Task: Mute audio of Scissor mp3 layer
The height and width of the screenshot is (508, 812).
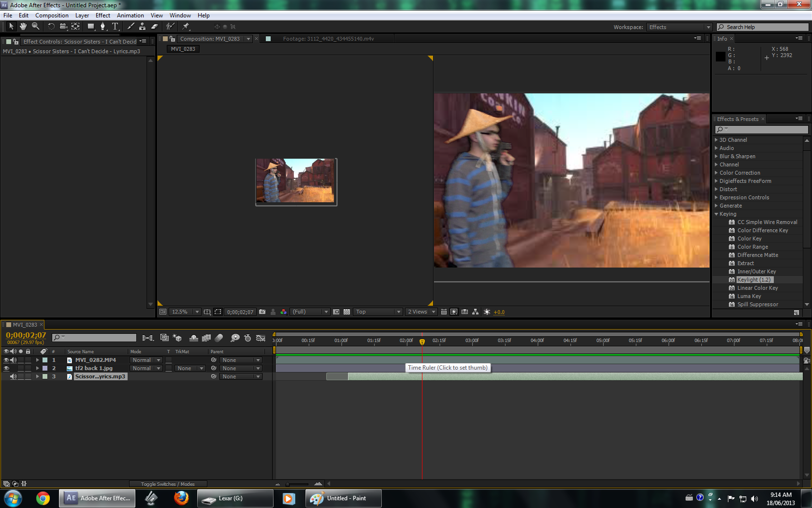Action: (x=14, y=376)
